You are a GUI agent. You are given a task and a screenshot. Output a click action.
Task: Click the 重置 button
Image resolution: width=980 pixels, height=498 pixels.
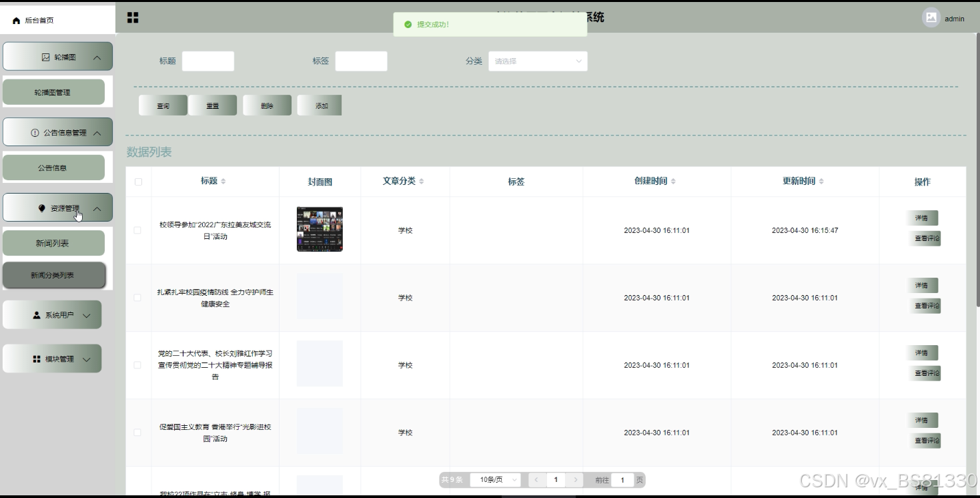pos(212,105)
